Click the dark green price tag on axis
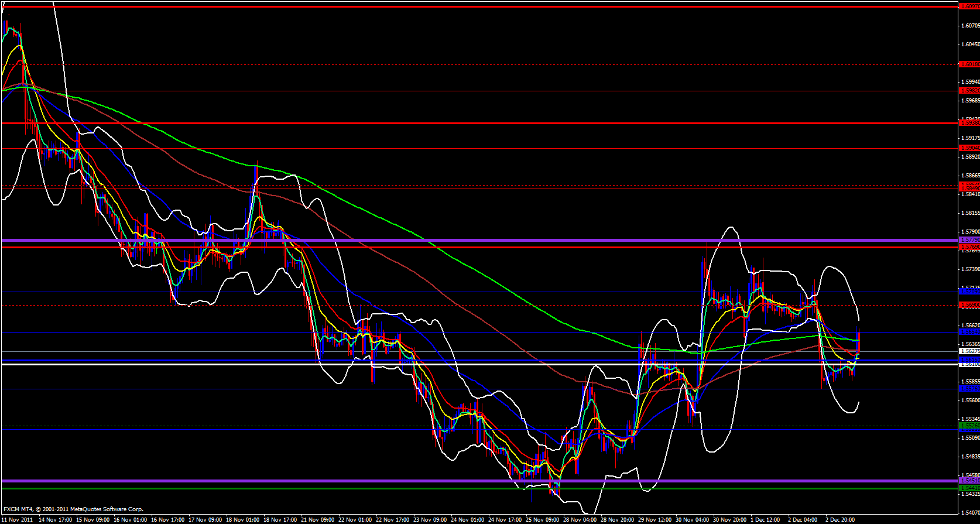This screenshot has height=524, width=980. point(969,488)
